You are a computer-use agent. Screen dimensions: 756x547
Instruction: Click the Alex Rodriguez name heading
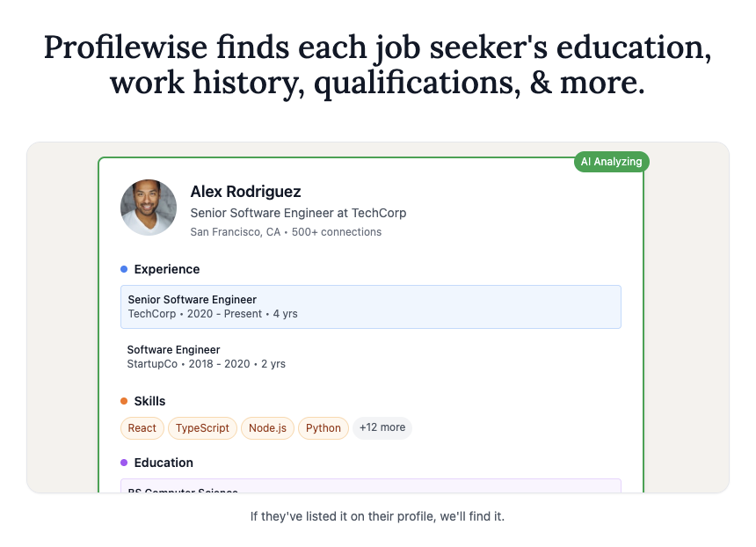(245, 192)
